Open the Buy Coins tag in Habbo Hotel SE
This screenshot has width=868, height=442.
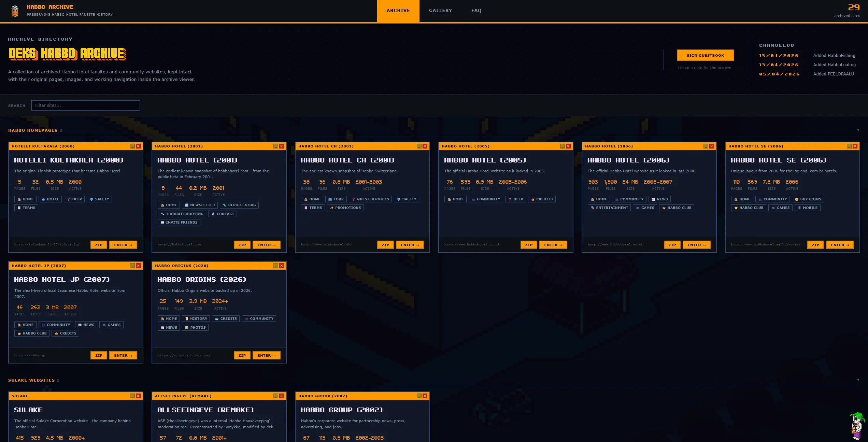(808, 199)
